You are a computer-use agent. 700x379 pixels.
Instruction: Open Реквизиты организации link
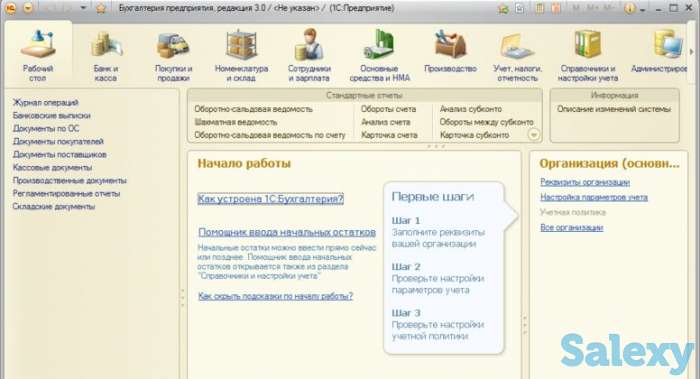click(585, 182)
